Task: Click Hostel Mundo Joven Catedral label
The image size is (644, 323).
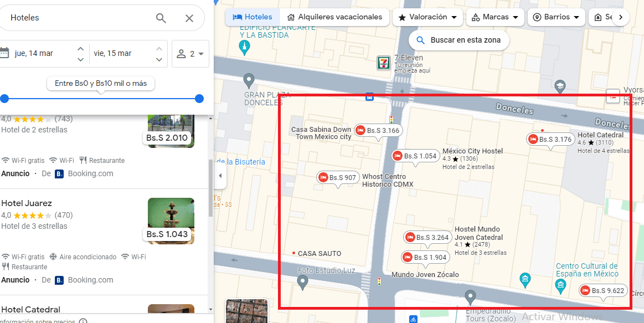Action: pyautogui.click(x=478, y=233)
